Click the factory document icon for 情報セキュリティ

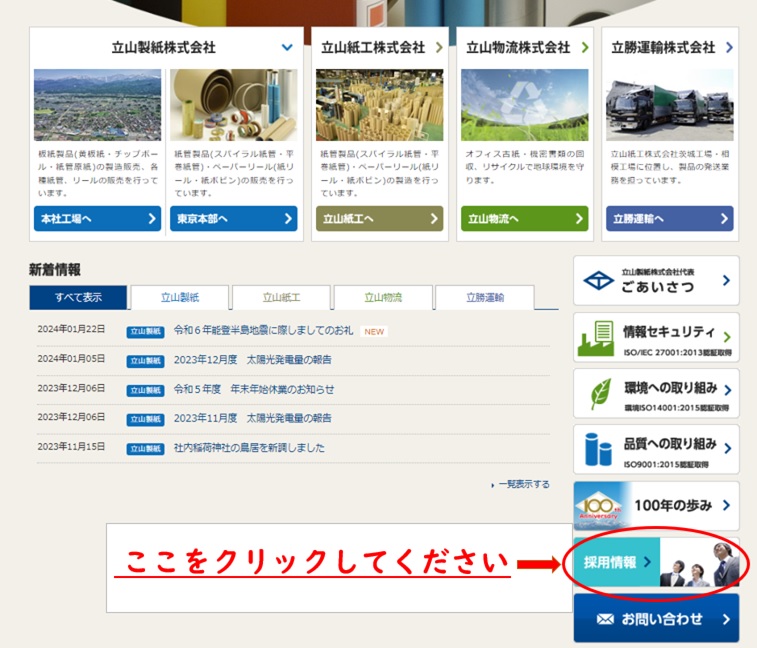click(596, 338)
